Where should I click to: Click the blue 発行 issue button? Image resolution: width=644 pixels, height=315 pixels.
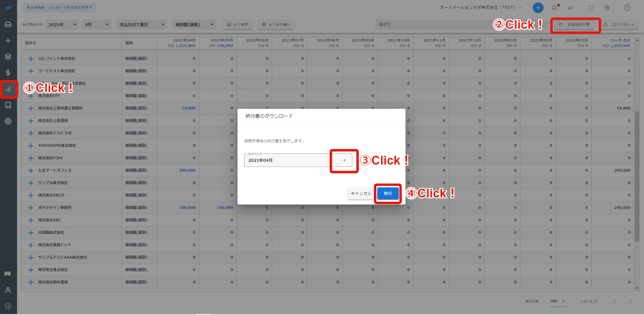[x=388, y=193]
